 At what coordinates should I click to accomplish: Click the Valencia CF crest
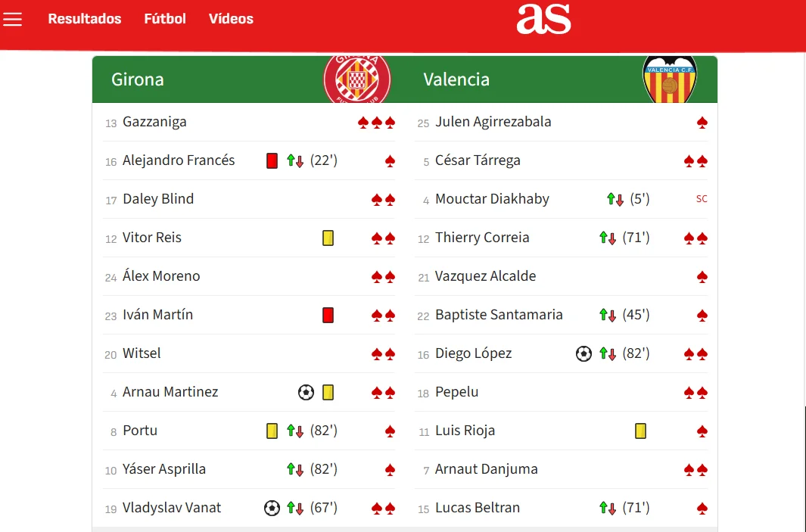point(669,79)
